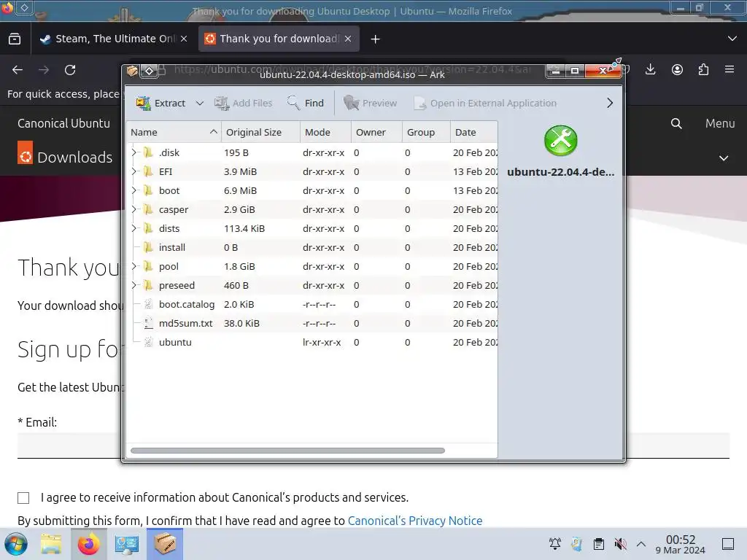Select the install folder row
Viewport: 747px width, 560px height.
tap(312, 248)
